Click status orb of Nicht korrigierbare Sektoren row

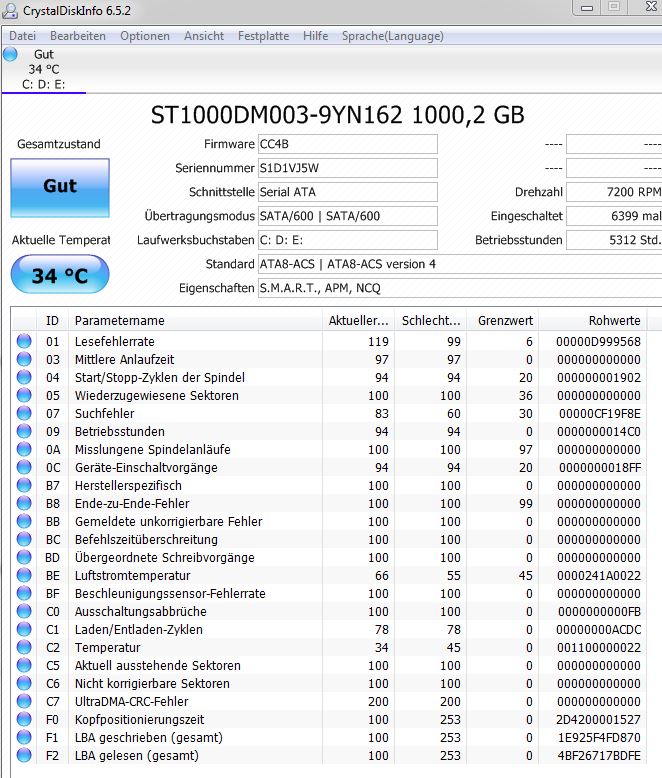[24, 683]
